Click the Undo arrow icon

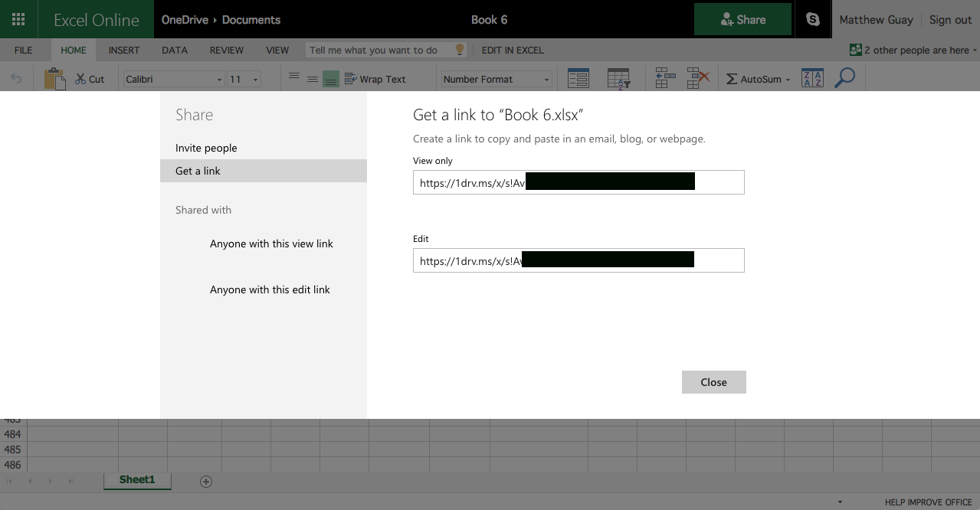click(16, 79)
